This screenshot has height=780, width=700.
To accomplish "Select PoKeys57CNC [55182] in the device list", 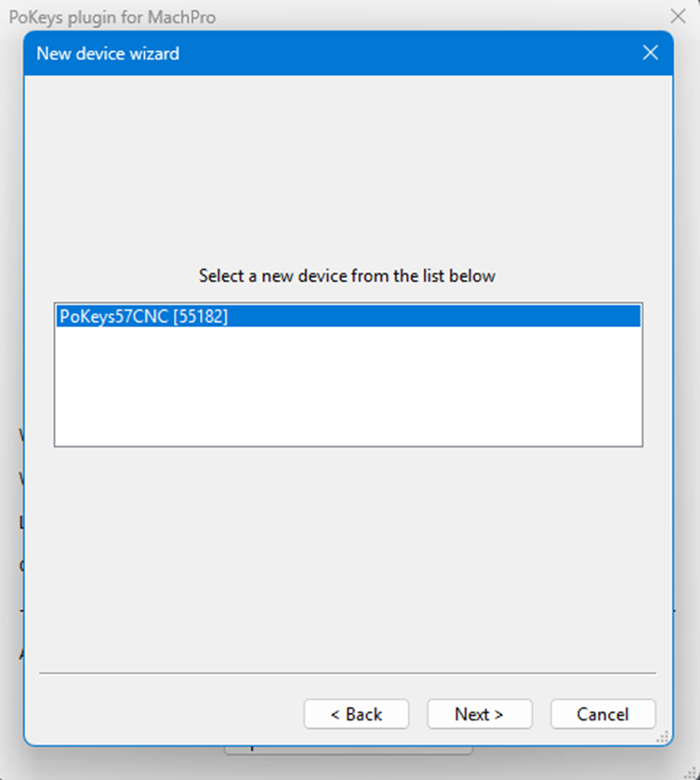I will coord(144,316).
